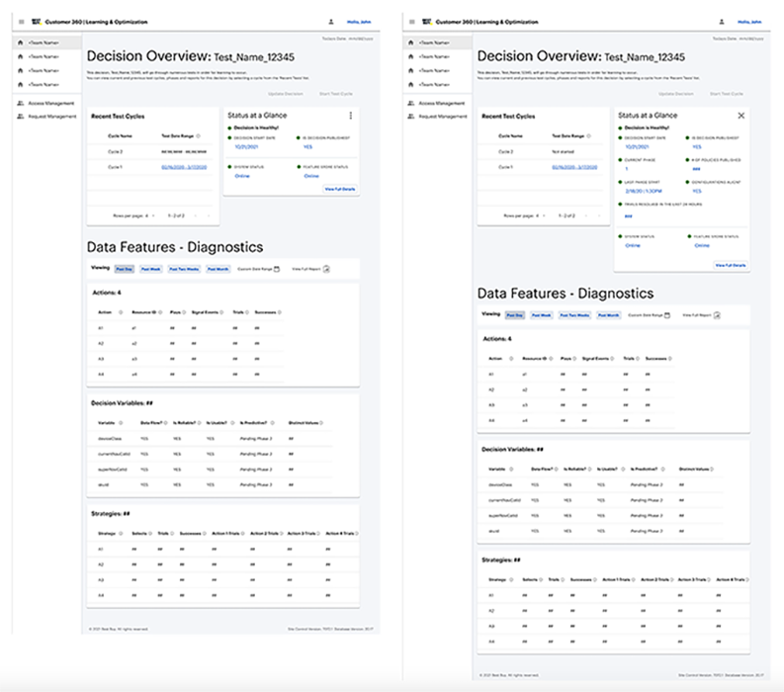
Task: Click the Request Management icon in the right mockup sidebar
Action: point(411,116)
